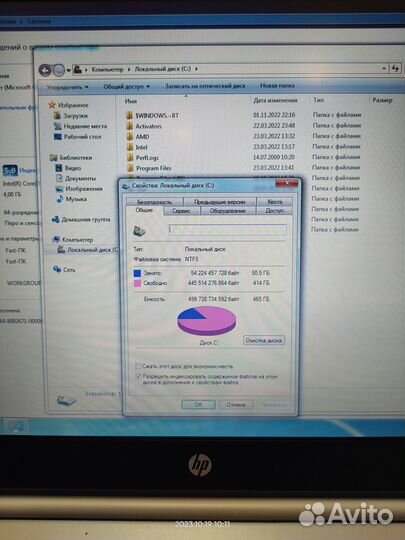Switch to the Доступ tab
The height and width of the screenshot is (540, 405).
[x=274, y=211]
